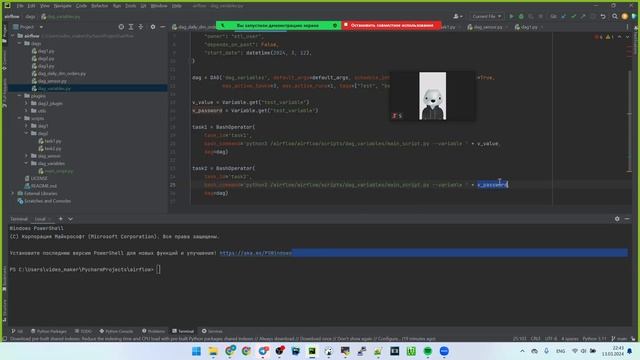Click the undo/rollback arrow icon in toolbar
Image resolution: width=640 pixels, height=360 pixels.
pyautogui.click(x=603, y=16)
